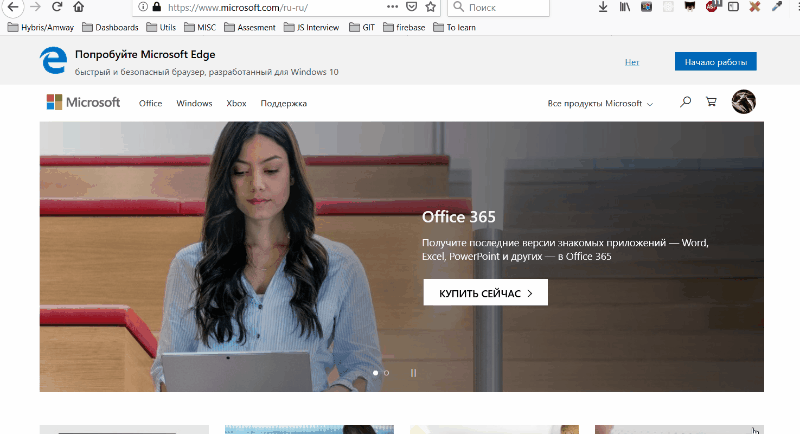Click the 'Office 365' hero heading
The width and height of the screenshot is (800, 434).
459,217
